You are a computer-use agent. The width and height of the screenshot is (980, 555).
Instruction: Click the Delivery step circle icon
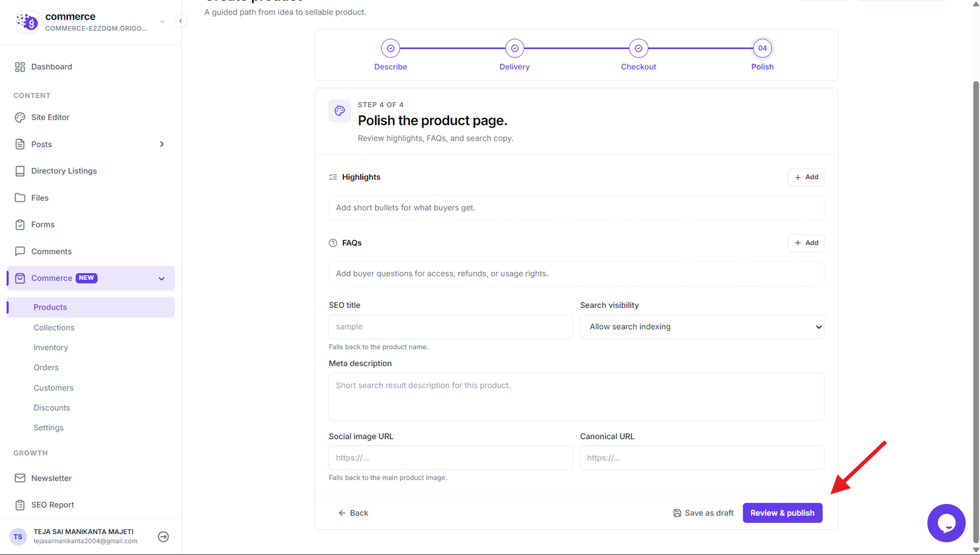tap(514, 48)
